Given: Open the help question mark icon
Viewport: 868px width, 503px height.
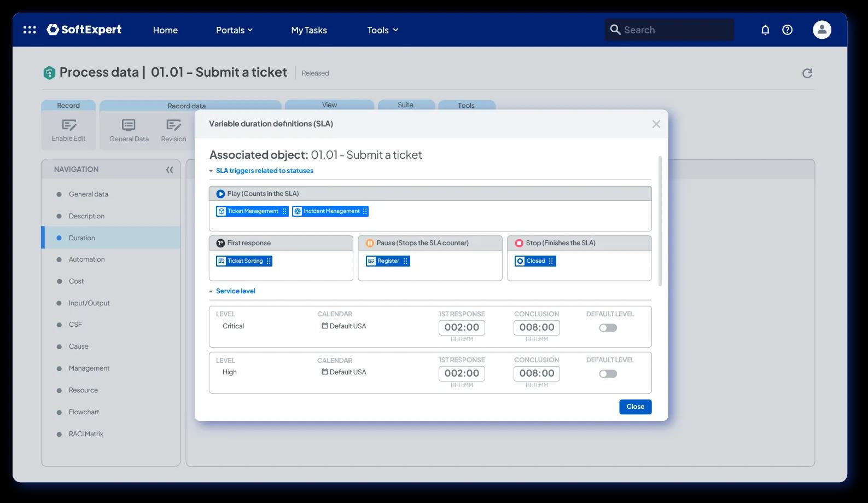Looking at the screenshot, I should tap(787, 30).
